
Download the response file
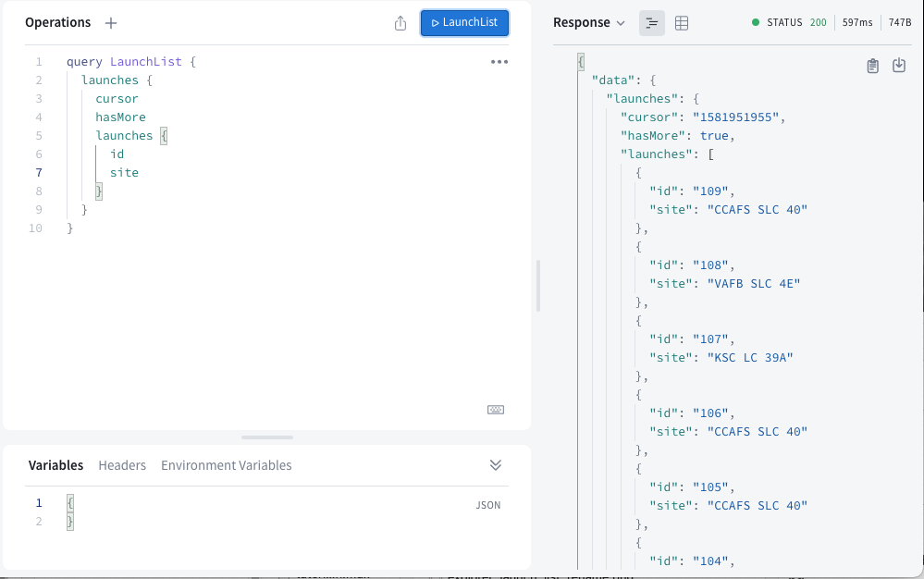(899, 66)
